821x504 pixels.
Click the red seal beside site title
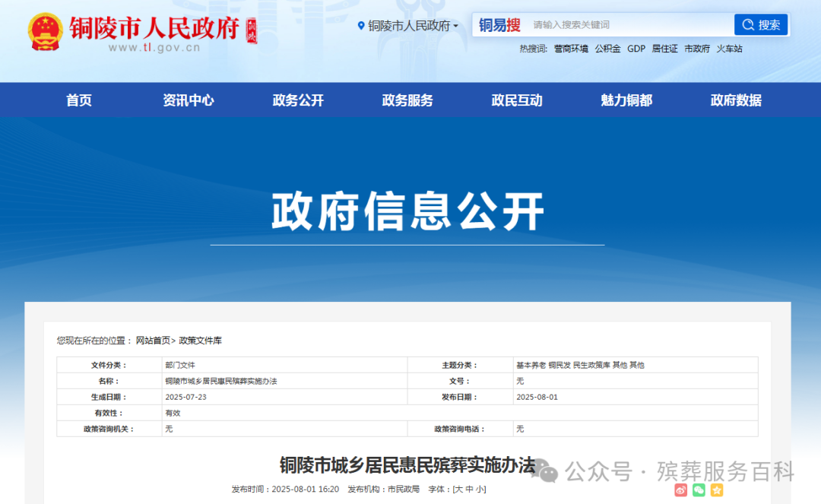pyautogui.click(x=252, y=31)
